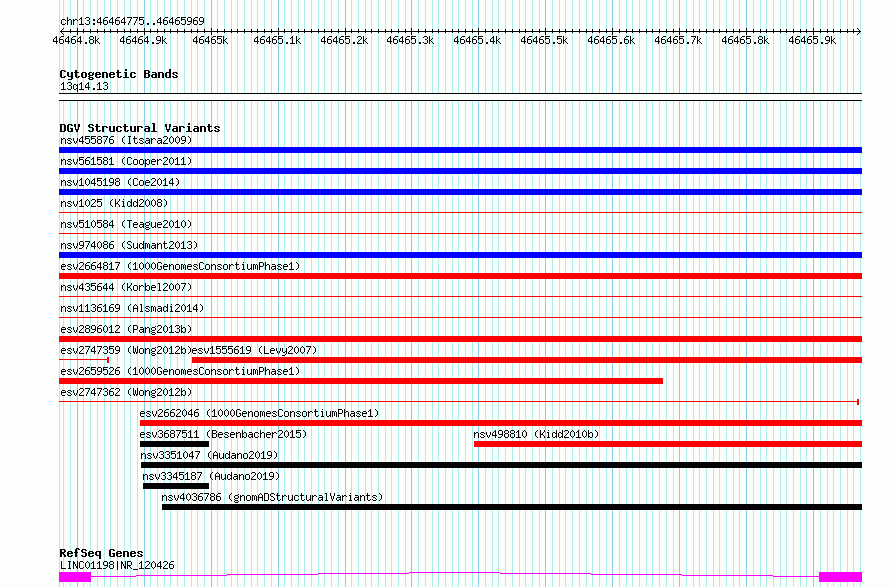This screenshot has width=890, height=587.
Task: Click the blue bar under nsv1045198
Action: pyautogui.click(x=460, y=192)
